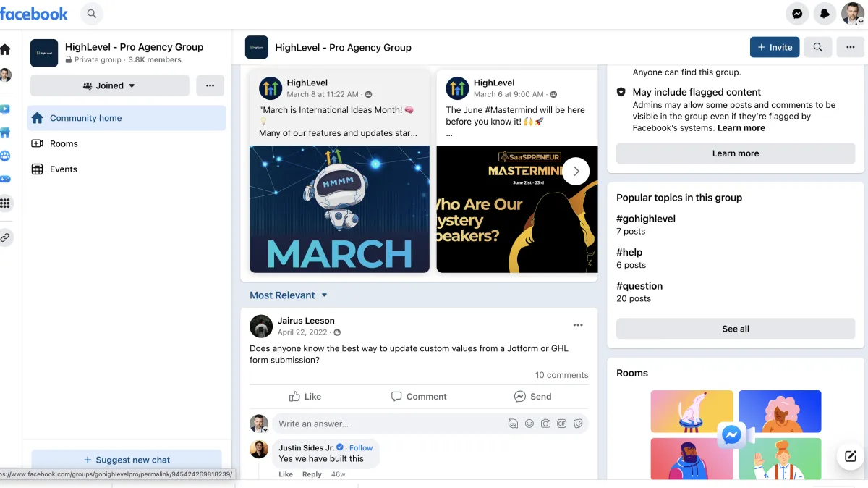Follow Justin Sides Jr.

coord(361,448)
